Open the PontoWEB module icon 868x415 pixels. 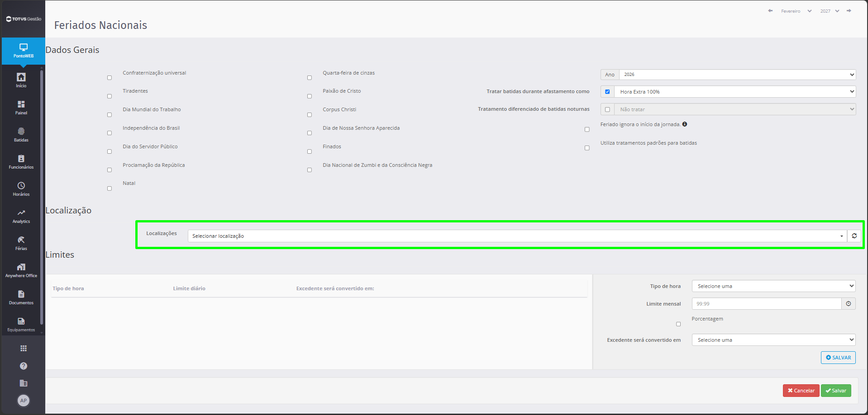point(24,51)
